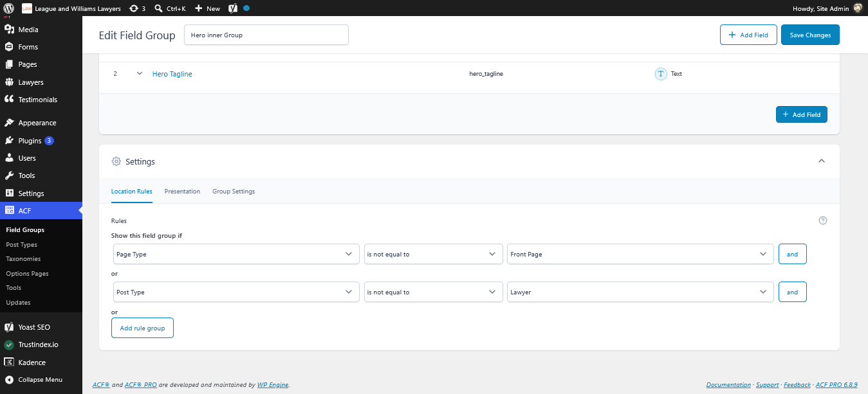The image size is (868, 394).
Task: Open the Testimonials menu icon
Action: pyautogui.click(x=9, y=100)
